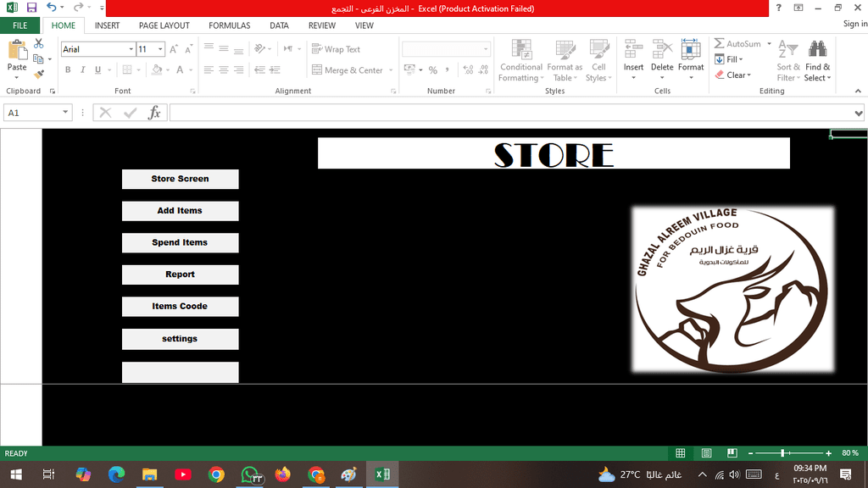Increase decimal places
Screen dimensions: 868x488
468,70
